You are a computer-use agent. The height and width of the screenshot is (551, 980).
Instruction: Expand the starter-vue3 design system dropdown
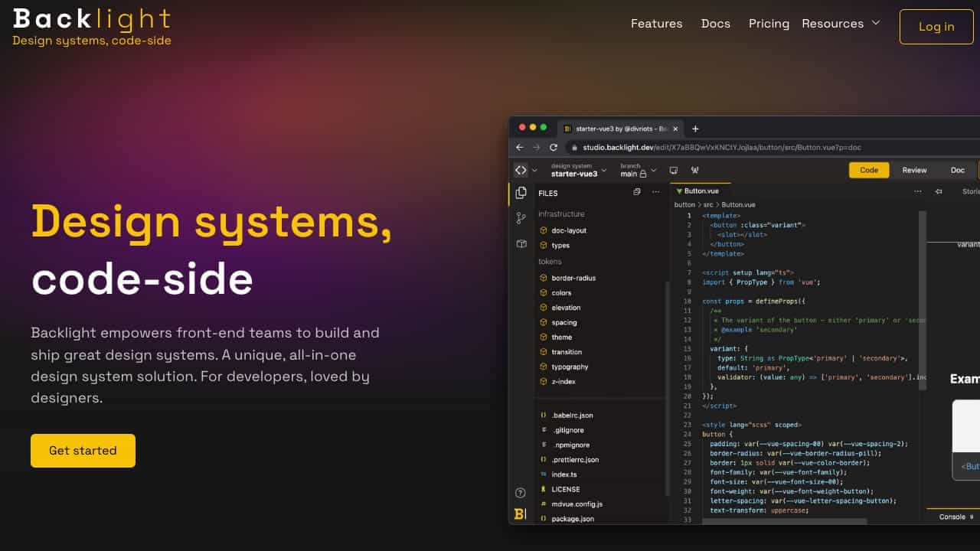(578, 170)
